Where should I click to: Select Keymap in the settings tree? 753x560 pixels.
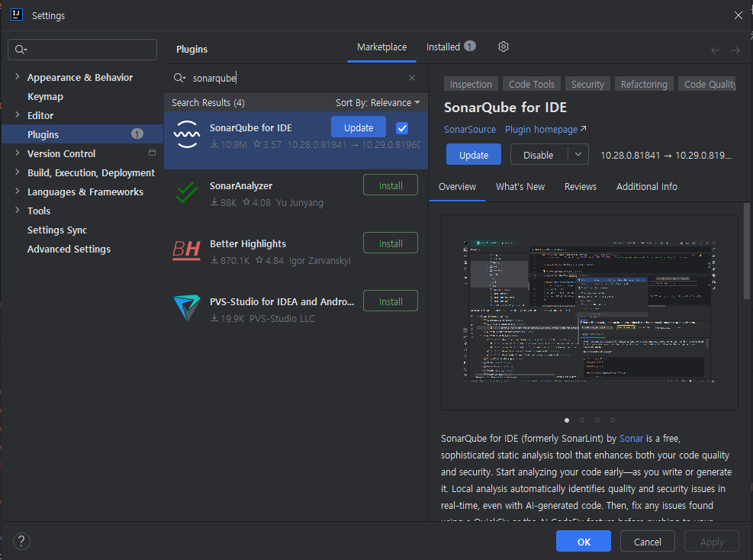[x=45, y=97]
